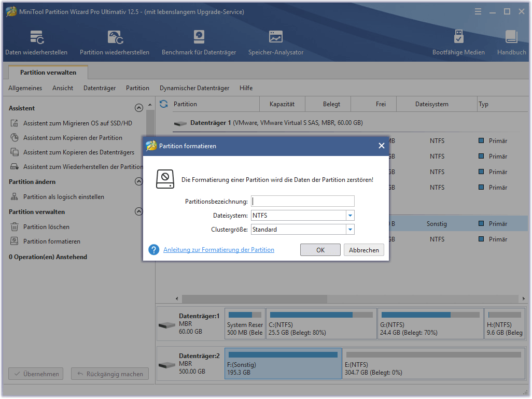
Task: Open the Handbuch manual
Action: 512,42
